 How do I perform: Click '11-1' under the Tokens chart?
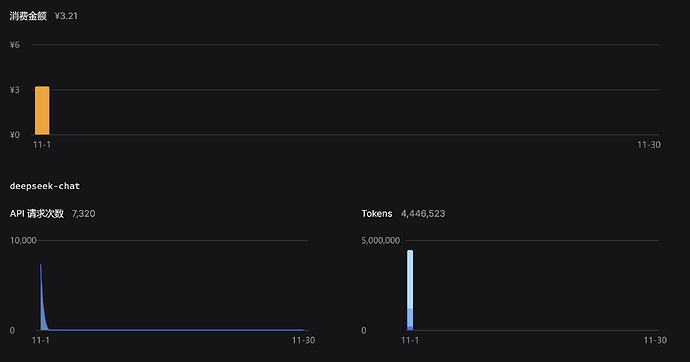coord(410,340)
